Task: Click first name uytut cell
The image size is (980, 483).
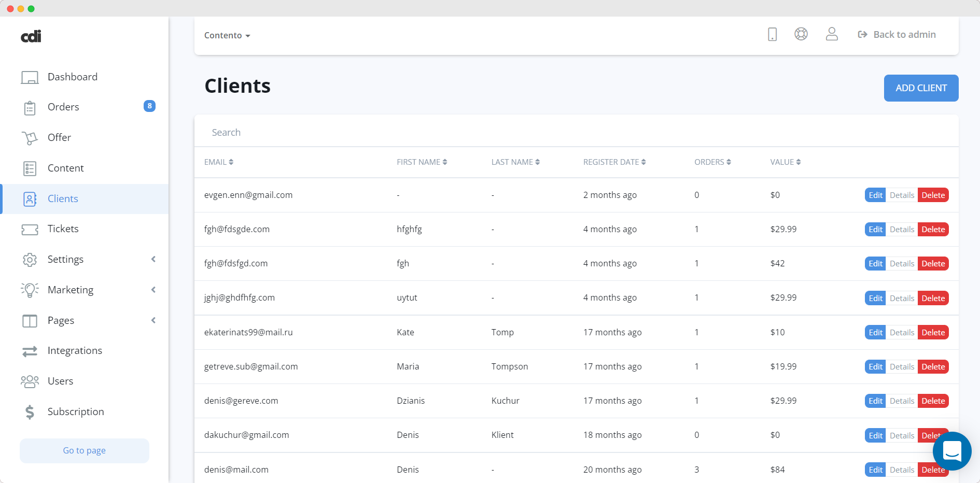Action: [x=407, y=297]
